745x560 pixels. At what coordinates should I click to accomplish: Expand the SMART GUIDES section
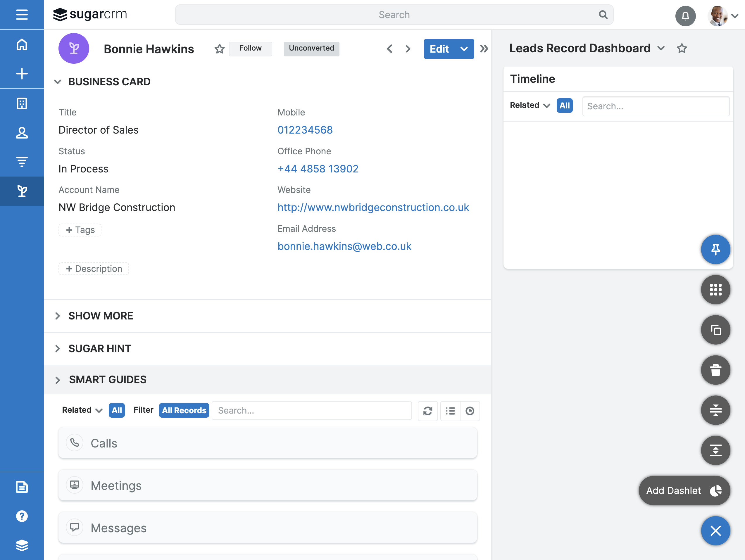coord(58,380)
